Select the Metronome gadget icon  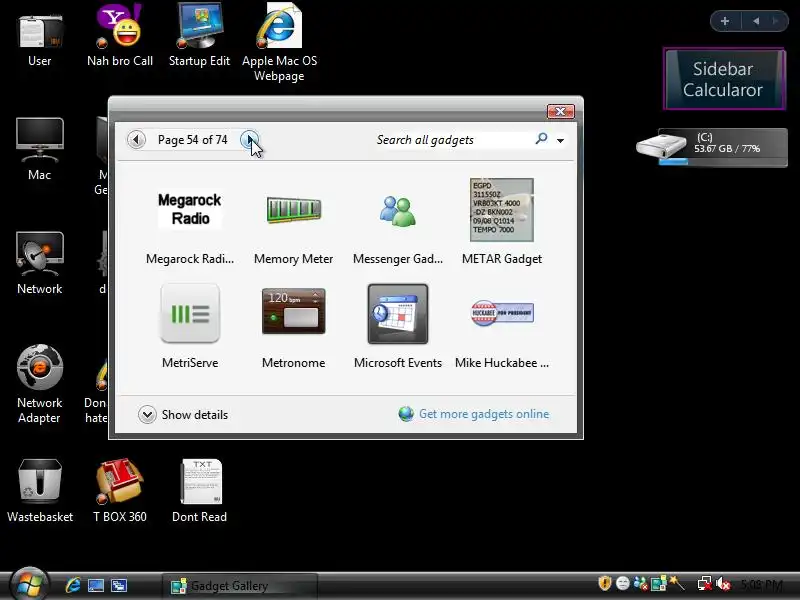tap(293, 311)
